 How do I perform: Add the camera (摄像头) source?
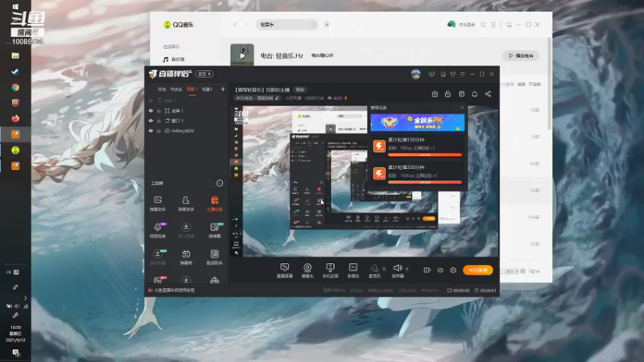pyautogui.click(x=308, y=270)
